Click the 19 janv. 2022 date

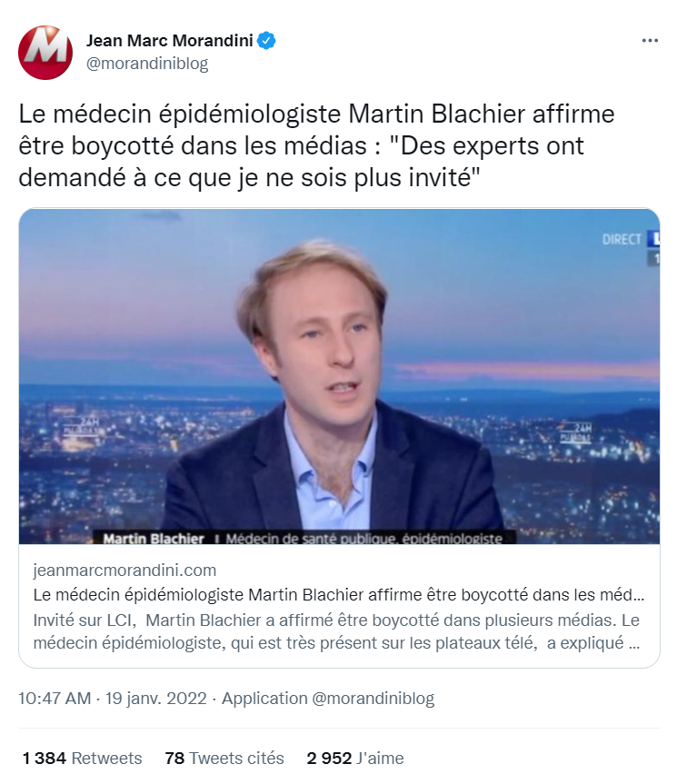(x=155, y=698)
